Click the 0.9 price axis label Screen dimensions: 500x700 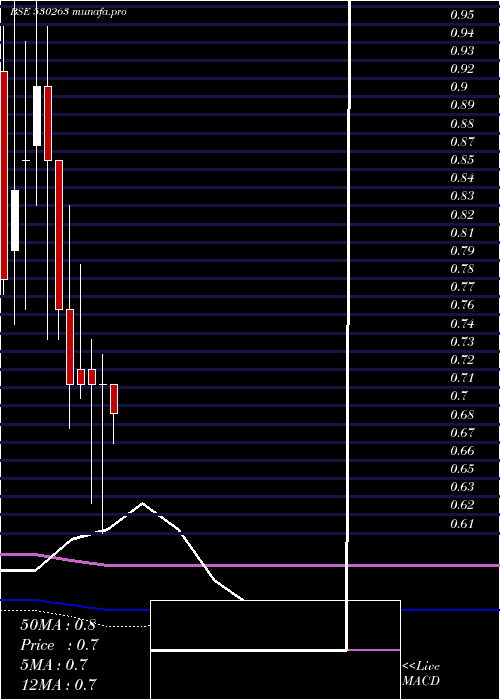458,87
